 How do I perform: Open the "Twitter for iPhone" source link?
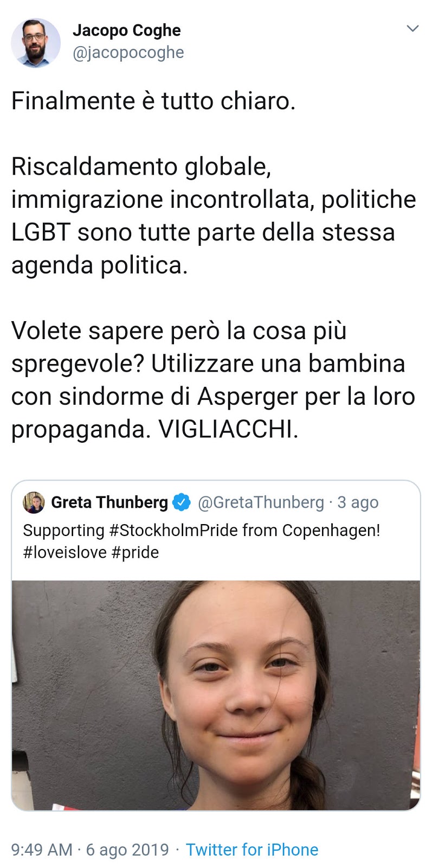tap(252, 849)
